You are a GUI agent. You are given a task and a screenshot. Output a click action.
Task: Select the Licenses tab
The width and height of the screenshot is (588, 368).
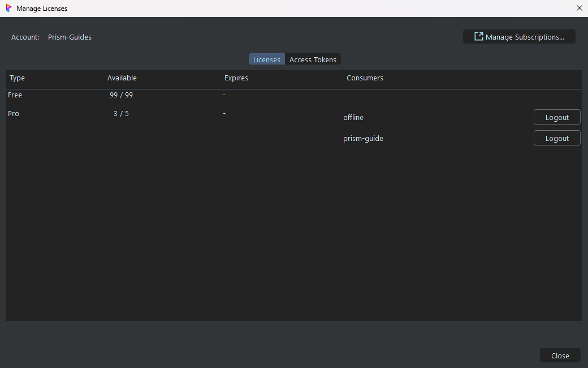point(266,59)
